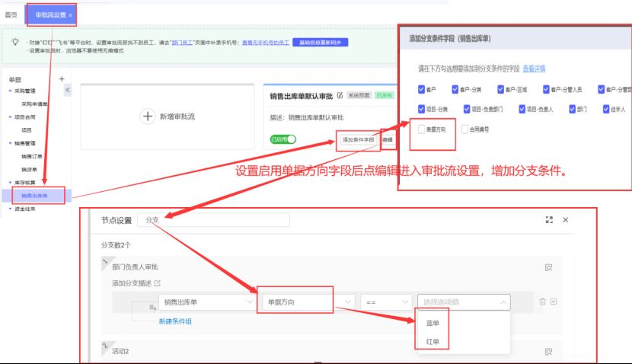Click the 添加条件字段 button
Image resolution: width=632 pixels, height=364 pixels.
pos(357,140)
